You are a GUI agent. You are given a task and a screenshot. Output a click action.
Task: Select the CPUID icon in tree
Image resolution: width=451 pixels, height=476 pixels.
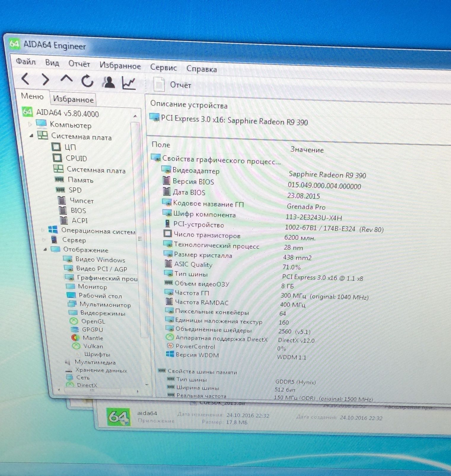(x=57, y=158)
